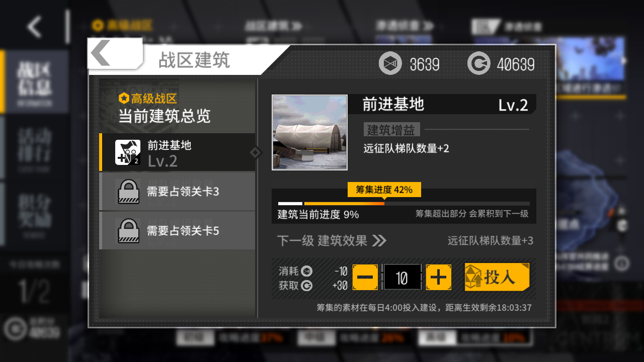Expand 下一级 建筑效果 chevrons

click(x=379, y=241)
